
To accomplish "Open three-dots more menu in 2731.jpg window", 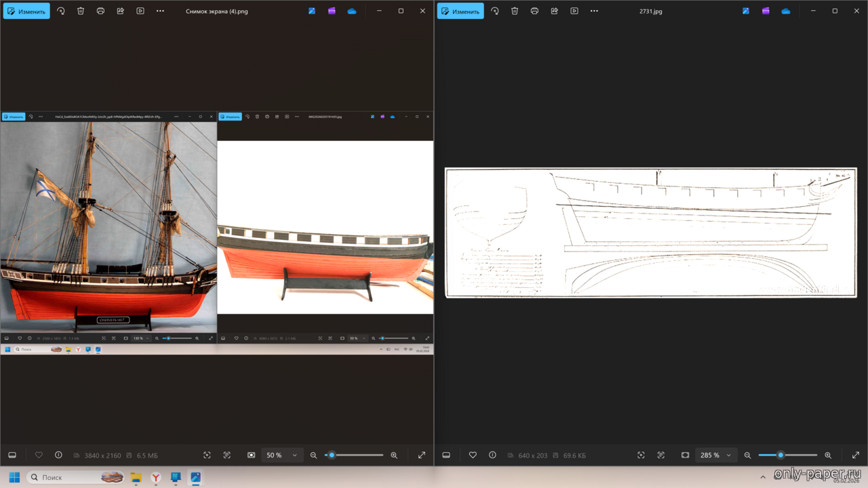I will click(x=594, y=12).
